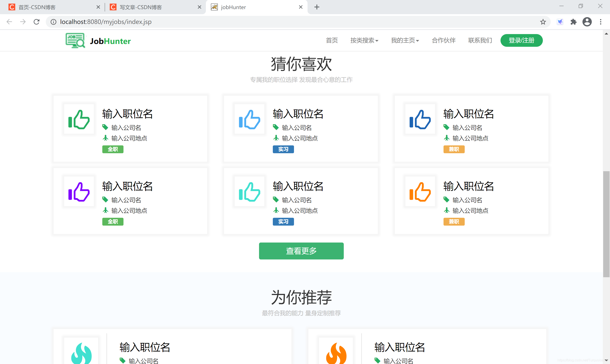
Task: Click the JobHunter logo icon
Action: pyautogui.click(x=75, y=40)
